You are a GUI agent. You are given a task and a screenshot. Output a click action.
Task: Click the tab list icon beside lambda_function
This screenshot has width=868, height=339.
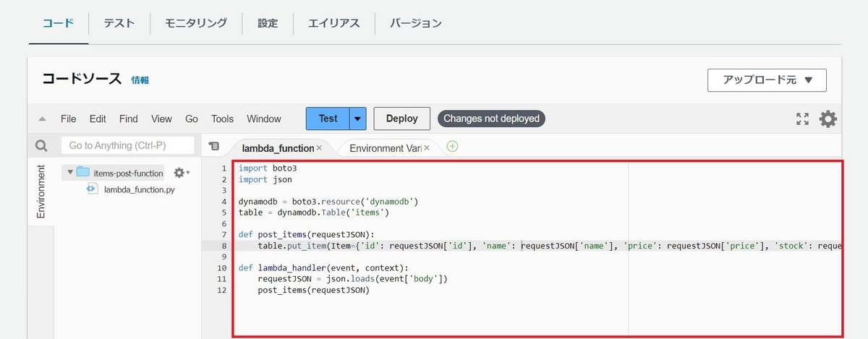point(213,147)
